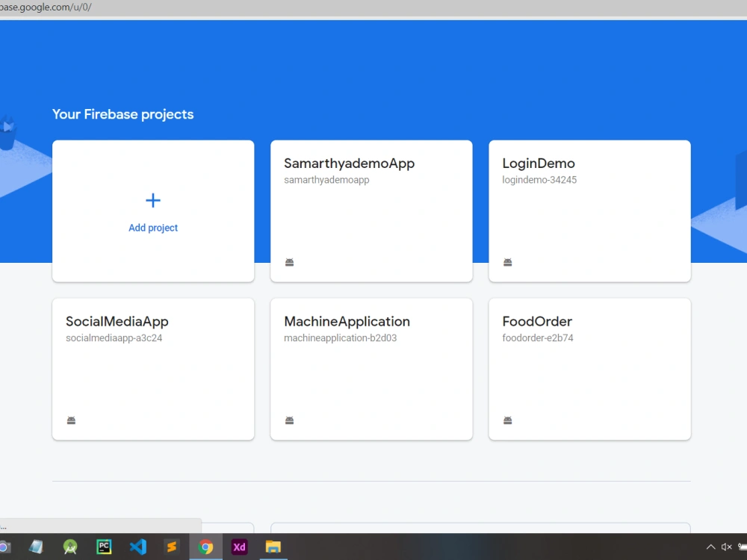The image size is (747, 560).
Task: Open Android Studio from the taskbar
Action: pos(70,547)
